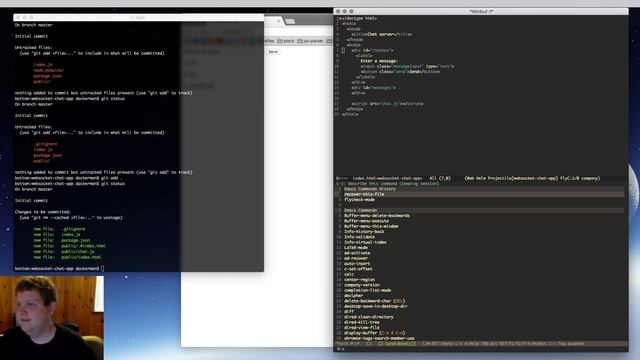Choose Buffer-menu-delete-backwards in helm list
Image resolution: width=640 pixels, height=360 pixels.
point(377,216)
